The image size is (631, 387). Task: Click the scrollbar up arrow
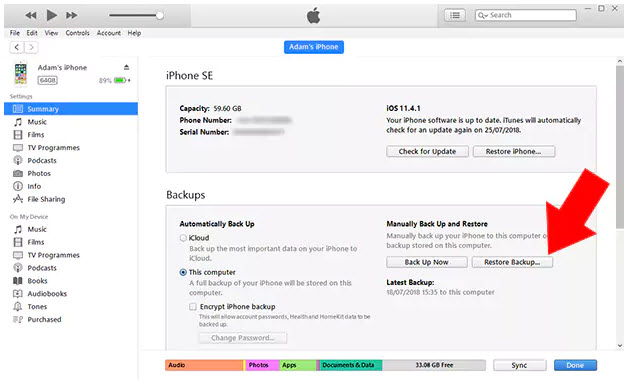[620, 61]
